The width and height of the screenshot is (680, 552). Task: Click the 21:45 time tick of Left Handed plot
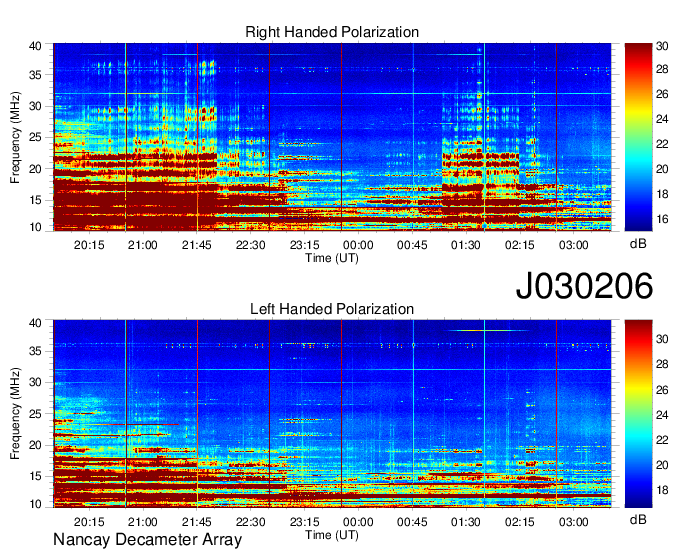pos(196,522)
